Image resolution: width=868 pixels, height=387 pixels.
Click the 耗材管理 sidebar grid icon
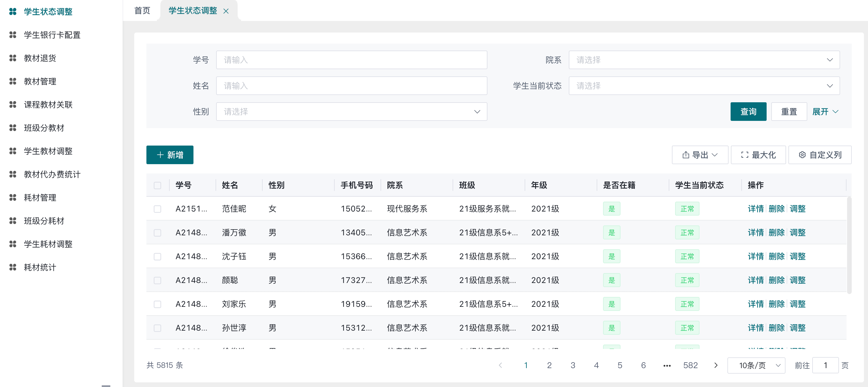[x=13, y=198]
